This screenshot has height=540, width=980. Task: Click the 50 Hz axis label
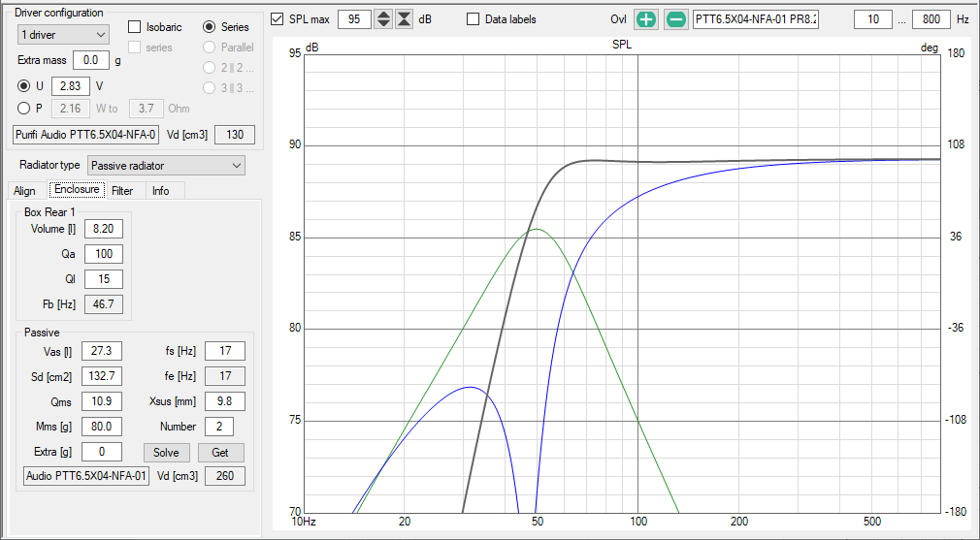coord(537,522)
